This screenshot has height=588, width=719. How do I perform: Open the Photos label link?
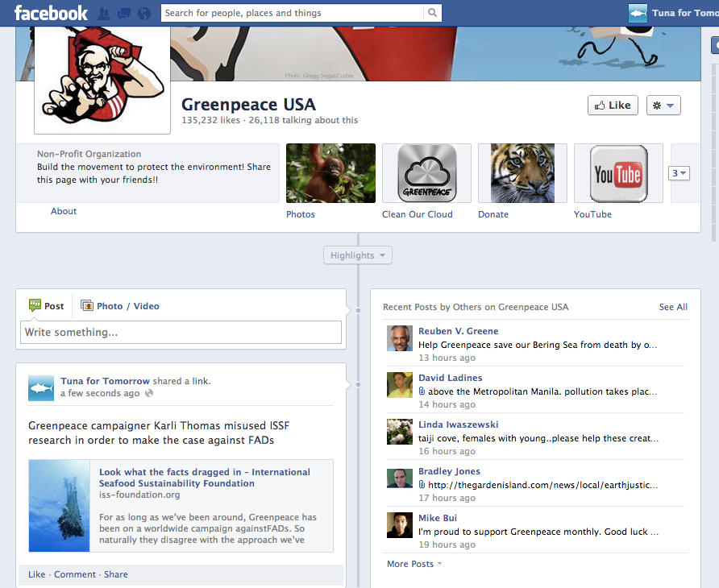click(301, 214)
